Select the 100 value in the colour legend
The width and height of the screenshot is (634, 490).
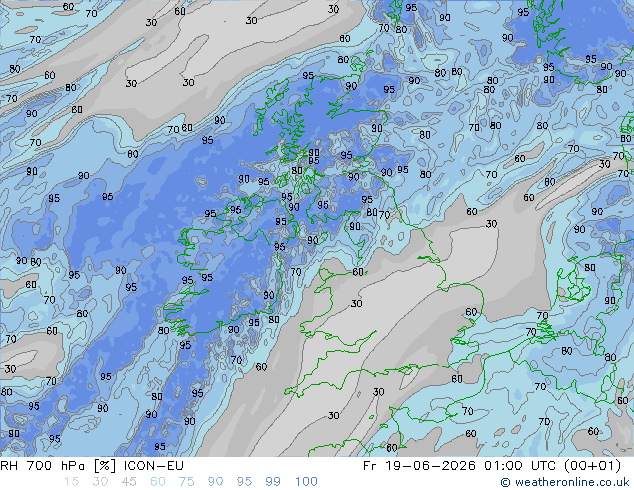pyautogui.click(x=306, y=482)
